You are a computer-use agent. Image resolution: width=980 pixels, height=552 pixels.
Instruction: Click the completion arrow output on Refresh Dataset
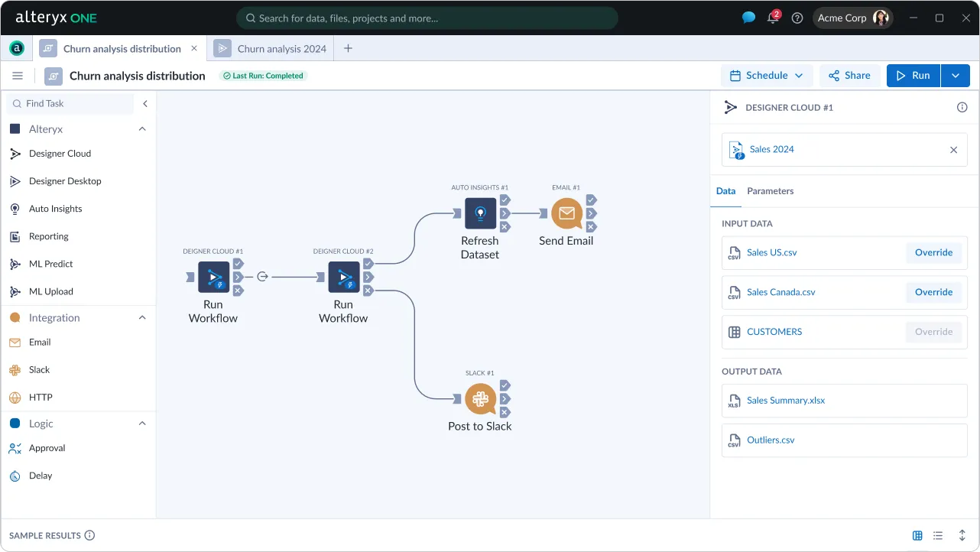click(x=505, y=213)
